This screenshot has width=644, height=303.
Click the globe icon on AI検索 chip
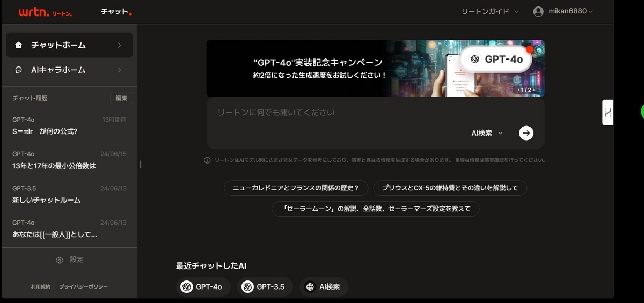tap(310, 287)
